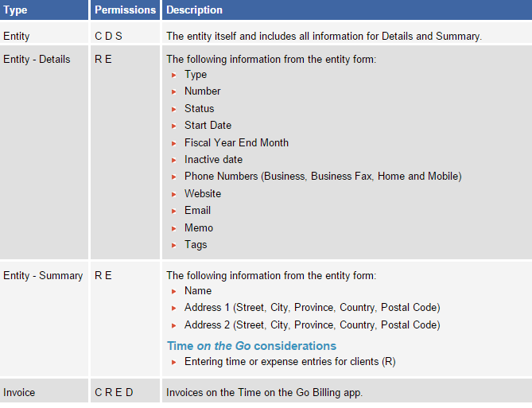Click the red arrow bullet beside Tags
532x408 pixels.
tap(174, 245)
